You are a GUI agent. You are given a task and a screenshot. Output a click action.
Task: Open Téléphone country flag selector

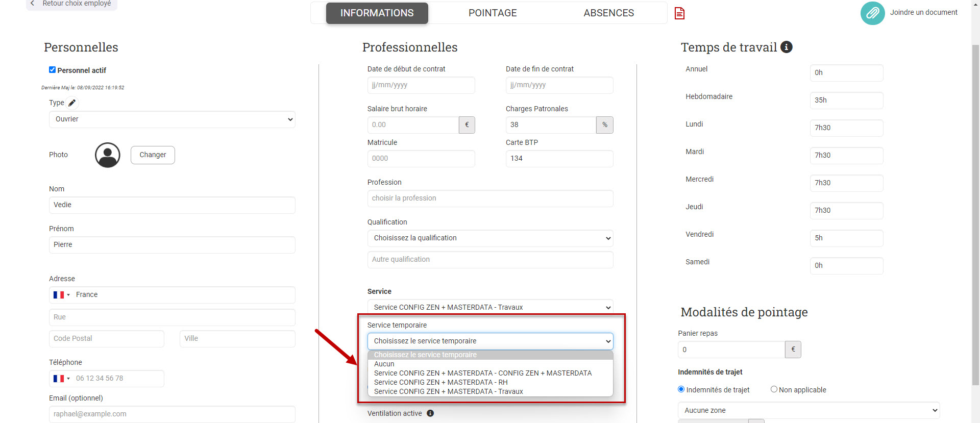61,379
